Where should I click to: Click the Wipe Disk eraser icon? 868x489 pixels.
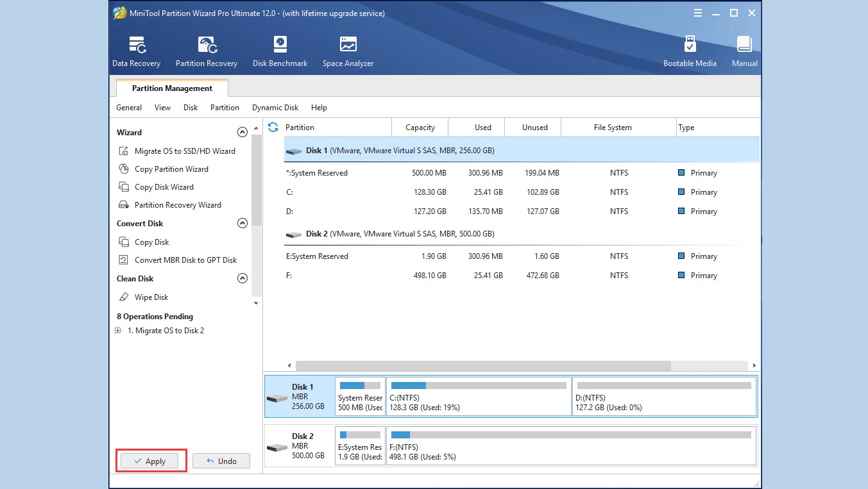[124, 297]
